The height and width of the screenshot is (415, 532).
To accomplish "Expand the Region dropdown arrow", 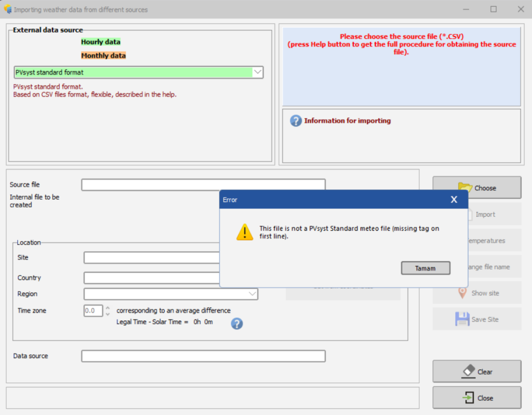I will pos(252,294).
